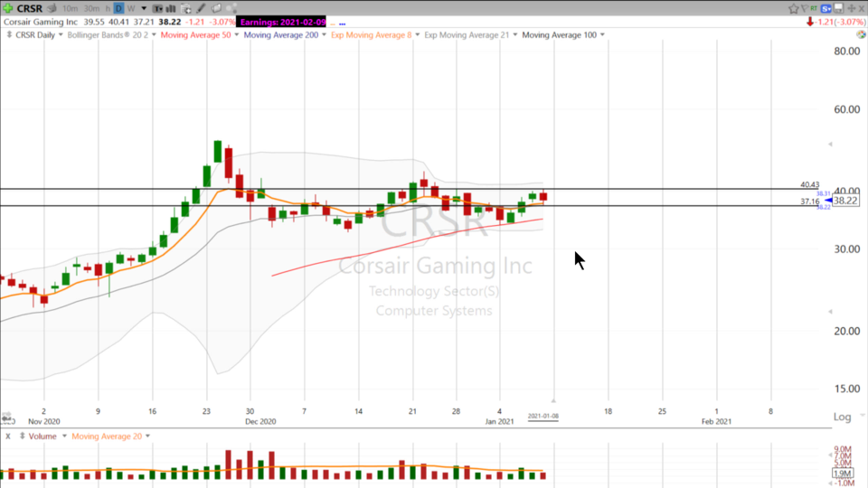The width and height of the screenshot is (868, 488).
Task: Open the arrow beside Log scale
Action: (862, 415)
